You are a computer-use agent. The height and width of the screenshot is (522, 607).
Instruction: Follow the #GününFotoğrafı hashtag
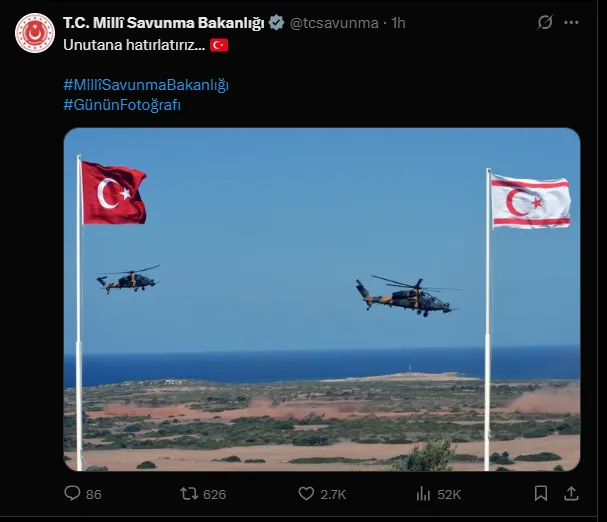[122, 105]
